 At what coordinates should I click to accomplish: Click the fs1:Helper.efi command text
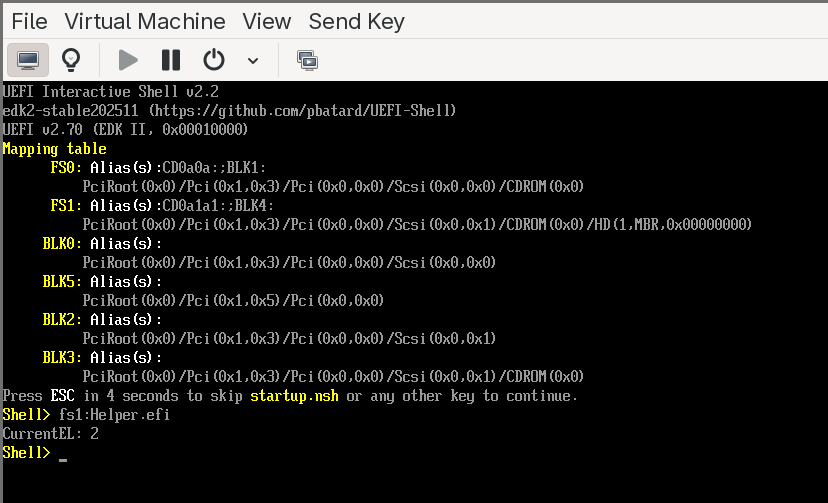pyautogui.click(x=114, y=415)
